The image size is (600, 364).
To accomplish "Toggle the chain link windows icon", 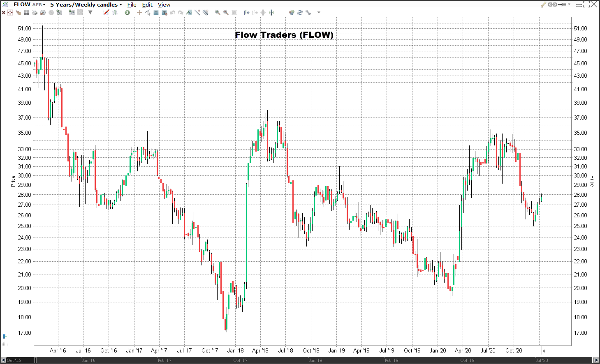I will tap(552, 5).
